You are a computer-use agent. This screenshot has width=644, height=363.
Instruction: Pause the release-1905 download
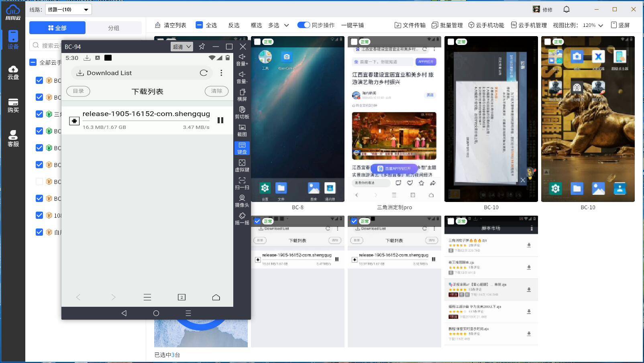click(x=220, y=120)
